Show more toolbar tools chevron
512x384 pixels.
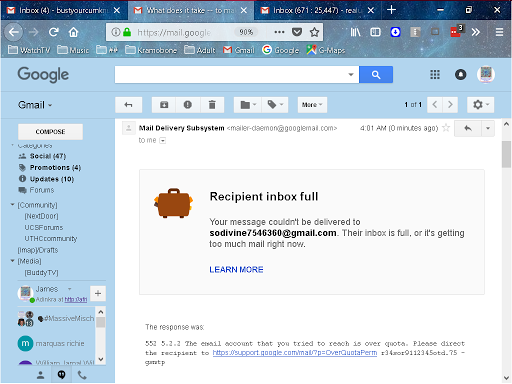click(476, 32)
